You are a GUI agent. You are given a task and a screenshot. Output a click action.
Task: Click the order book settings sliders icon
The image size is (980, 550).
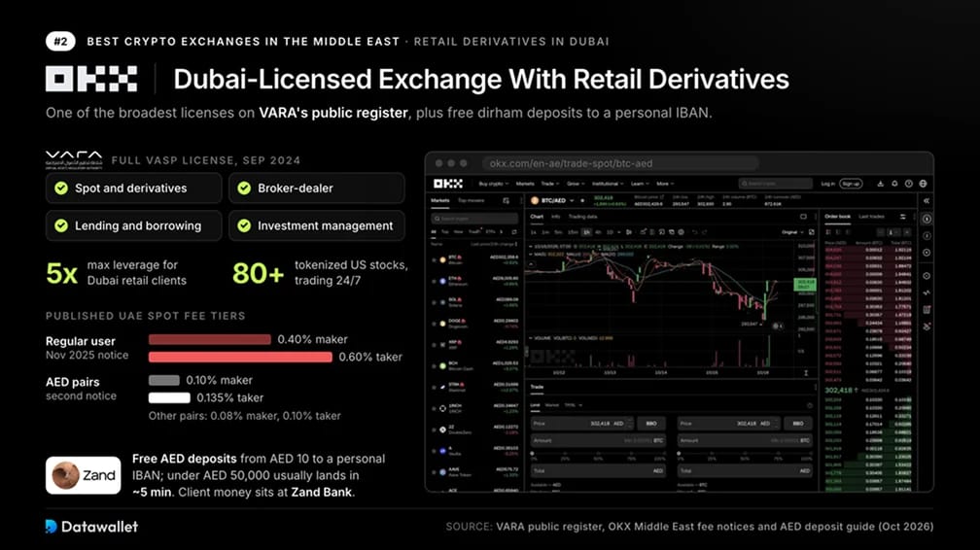point(902,217)
